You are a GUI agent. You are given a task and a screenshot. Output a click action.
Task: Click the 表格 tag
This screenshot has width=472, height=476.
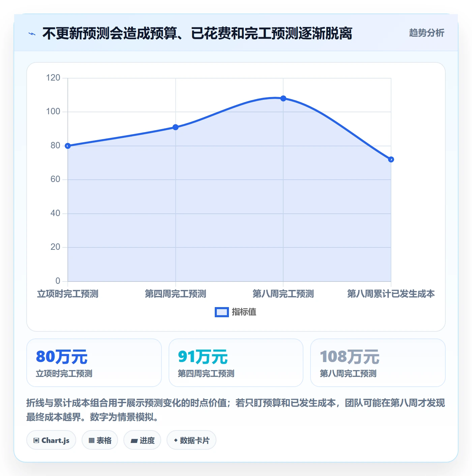[x=100, y=440]
